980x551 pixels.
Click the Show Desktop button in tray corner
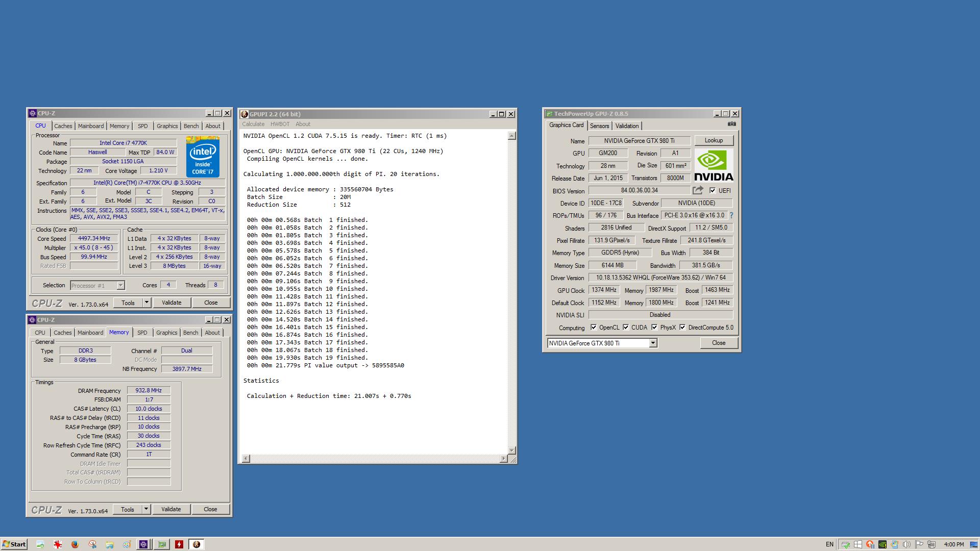(x=974, y=544)
